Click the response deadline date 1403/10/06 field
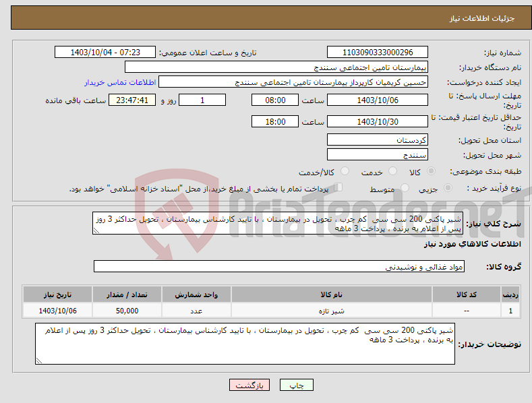The height and width of the screenshot is (403, 532). 378,100
